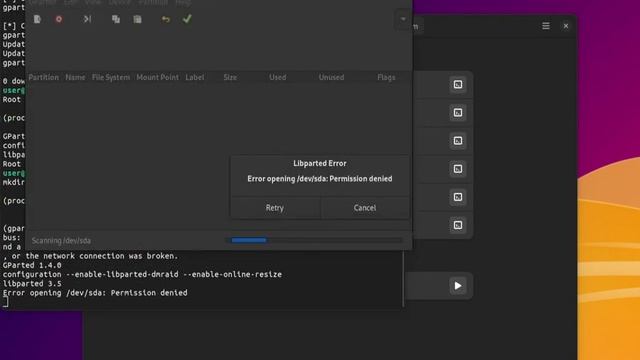Click the Name column header

tap(75, 77)
